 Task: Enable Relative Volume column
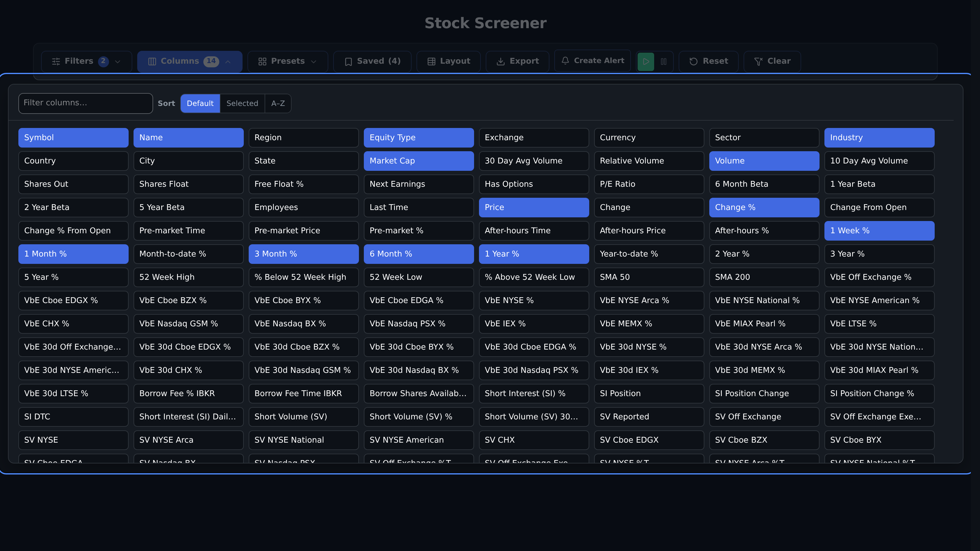point(649,161)
